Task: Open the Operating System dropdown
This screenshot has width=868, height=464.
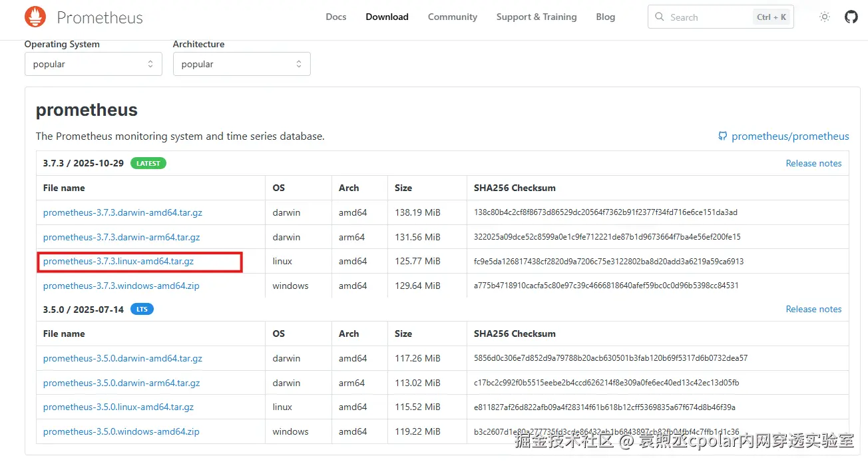Action: [93, 64]
